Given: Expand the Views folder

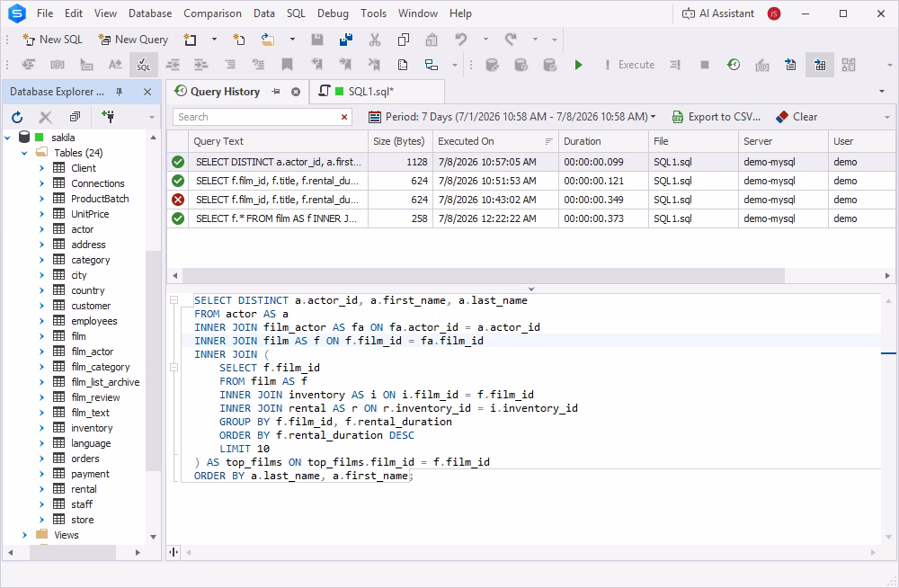Looking at the screenshot, I should [24, 535].
